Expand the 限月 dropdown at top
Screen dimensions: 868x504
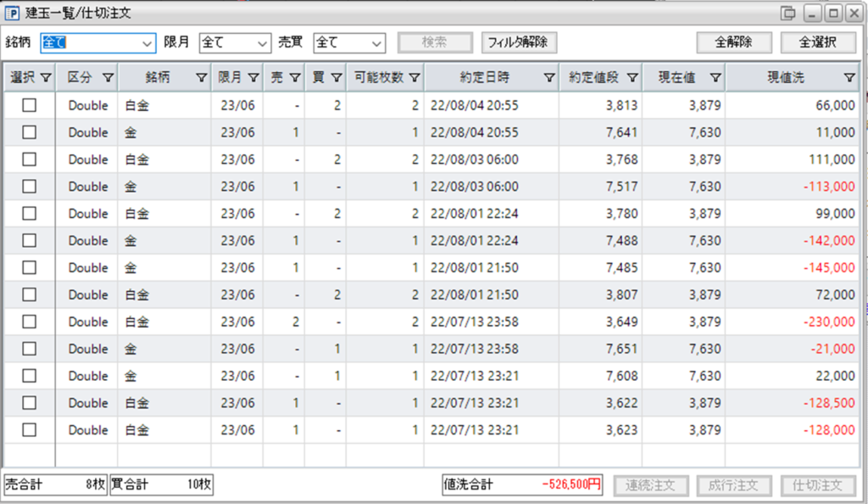262,43
